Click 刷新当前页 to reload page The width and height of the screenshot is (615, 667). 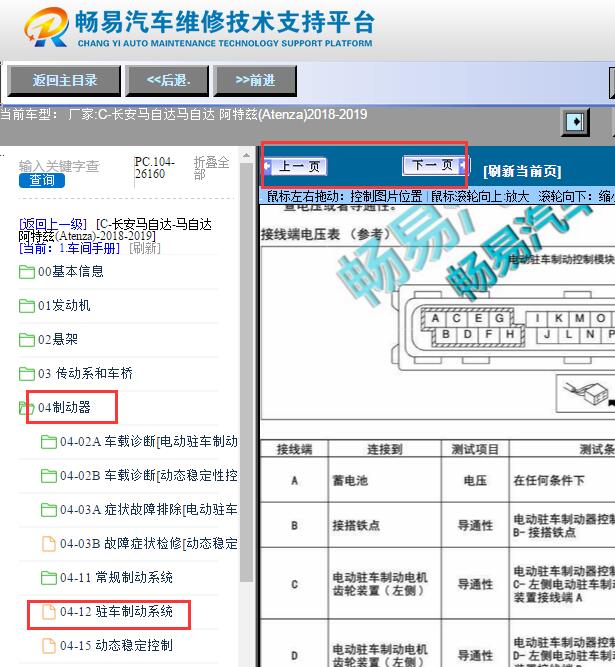point(522,171)
